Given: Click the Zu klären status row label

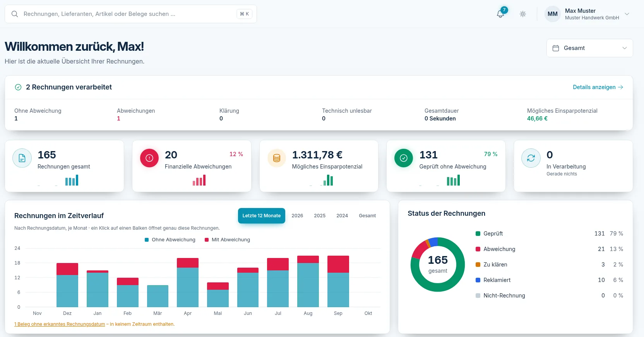Looking at the screenshot, I should (x=495, y=265).
